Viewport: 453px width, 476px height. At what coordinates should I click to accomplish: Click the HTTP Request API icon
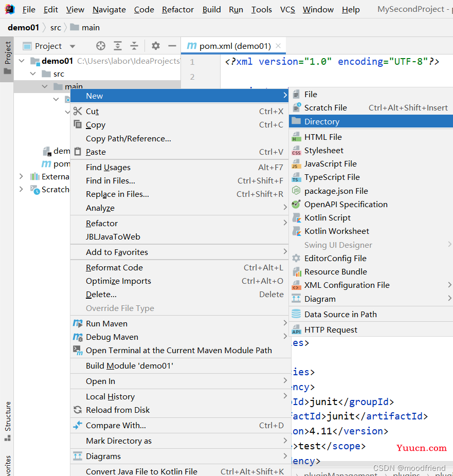pos(296,329)
